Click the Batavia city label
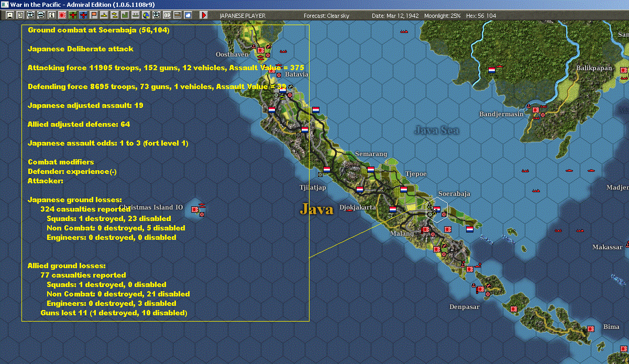This screenshot has width=629, height=364. pos(297,74)
